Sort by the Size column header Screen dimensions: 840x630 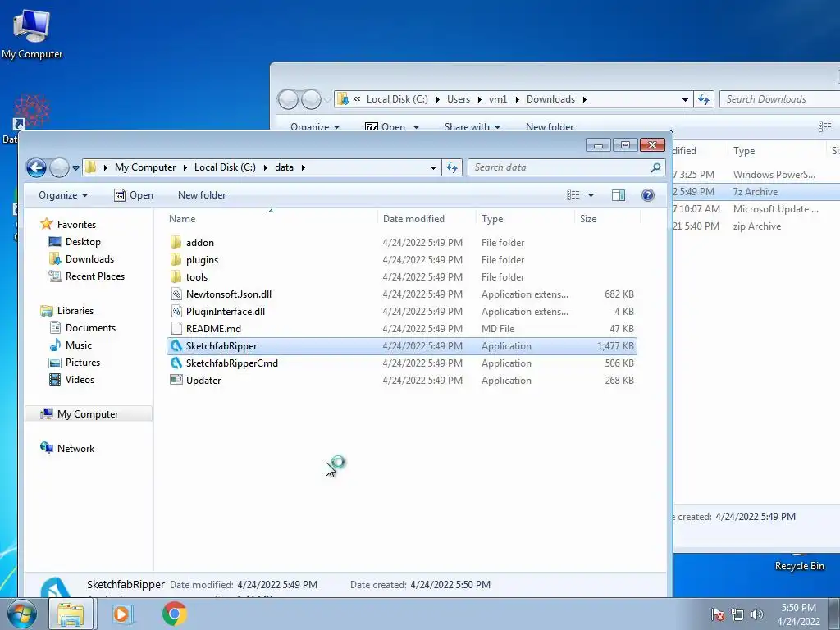[608, 218]
